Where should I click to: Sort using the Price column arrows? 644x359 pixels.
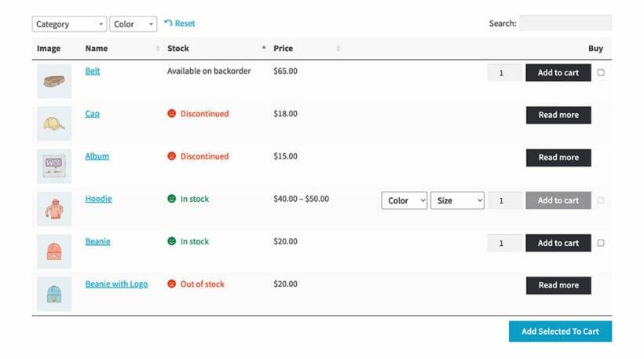click(x=338, y=49)
